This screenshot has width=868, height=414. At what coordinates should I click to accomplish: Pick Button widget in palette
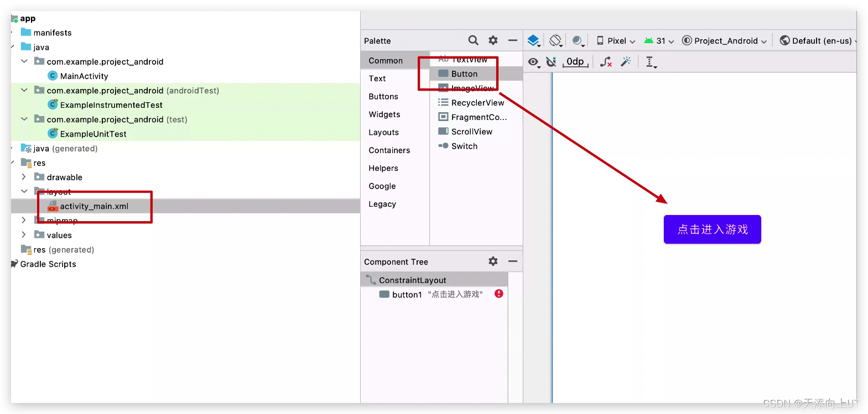(476, 74)
